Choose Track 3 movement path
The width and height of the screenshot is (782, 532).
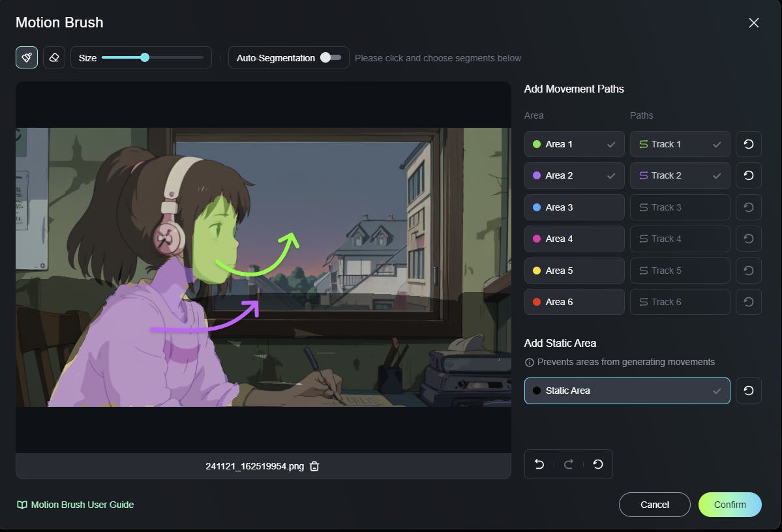pos(680,207)
